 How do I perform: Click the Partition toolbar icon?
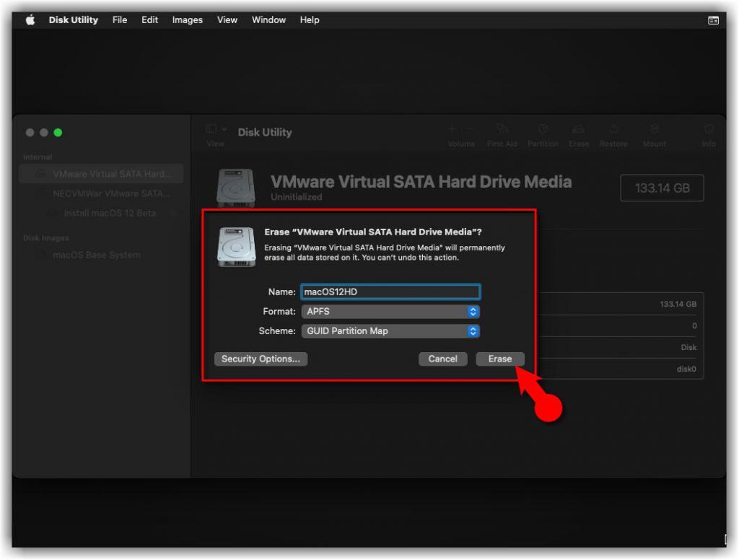pyautogui.click(x=543, y=129)
